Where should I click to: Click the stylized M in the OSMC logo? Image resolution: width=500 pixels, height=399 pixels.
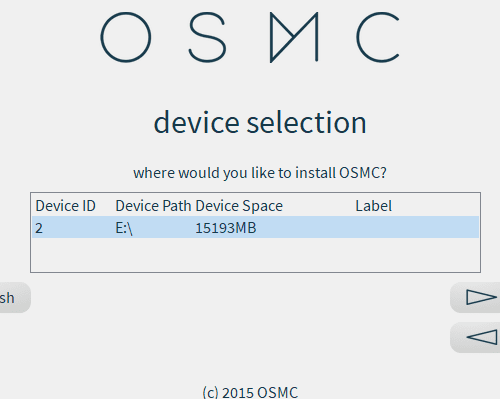294,37
